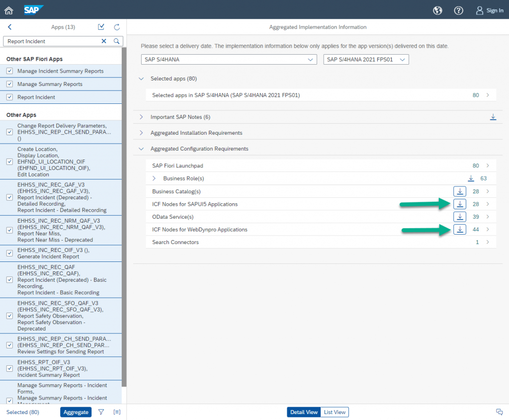Viewport: 509px width, 420px height.
Task: Download Important SAP Notes list
Action: click(x=493, y=117)
